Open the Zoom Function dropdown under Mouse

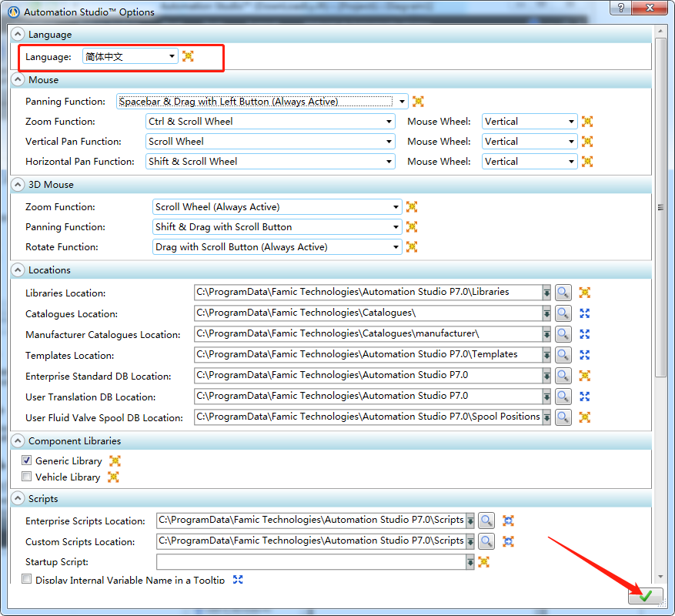pyautogui.click(x=389, y=122)
